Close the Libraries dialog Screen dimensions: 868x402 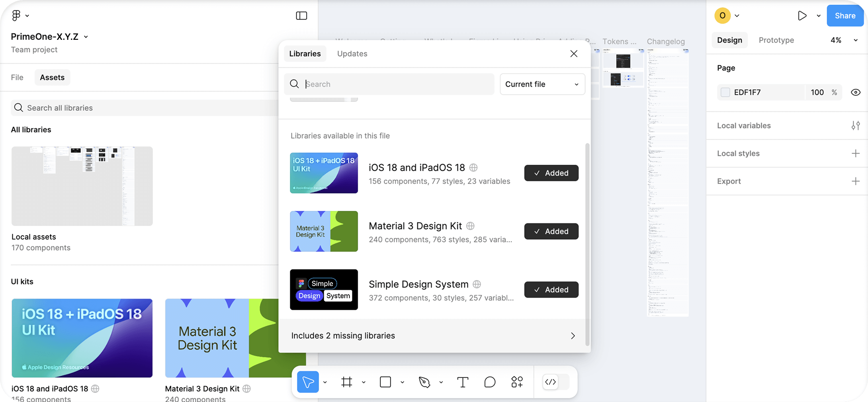pyautogui.click(x=574, y=54)
